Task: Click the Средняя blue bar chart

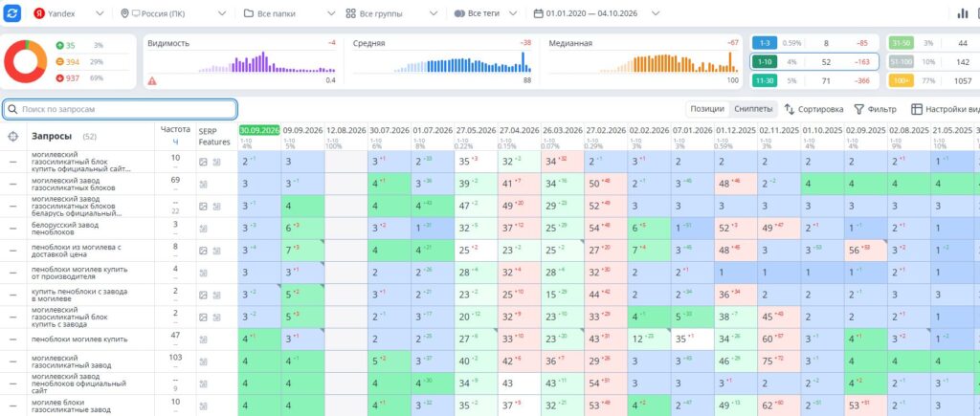Action: [x=462, y=62]
